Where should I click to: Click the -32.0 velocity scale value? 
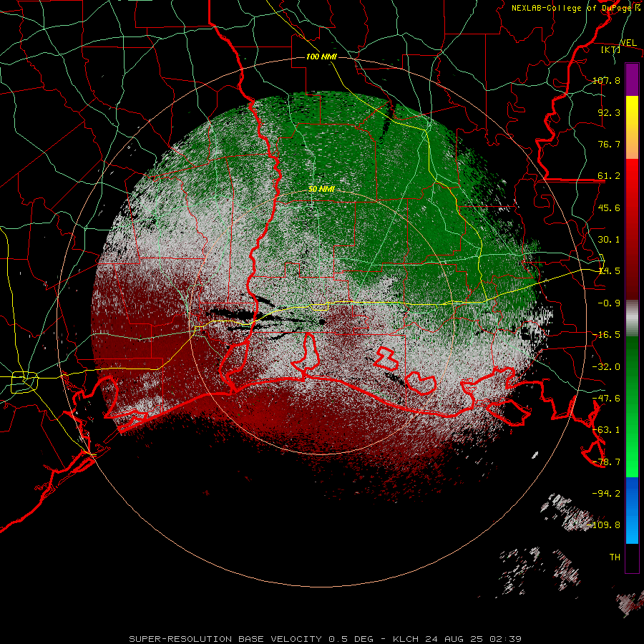pyautogui.click(x=606, y=367)
